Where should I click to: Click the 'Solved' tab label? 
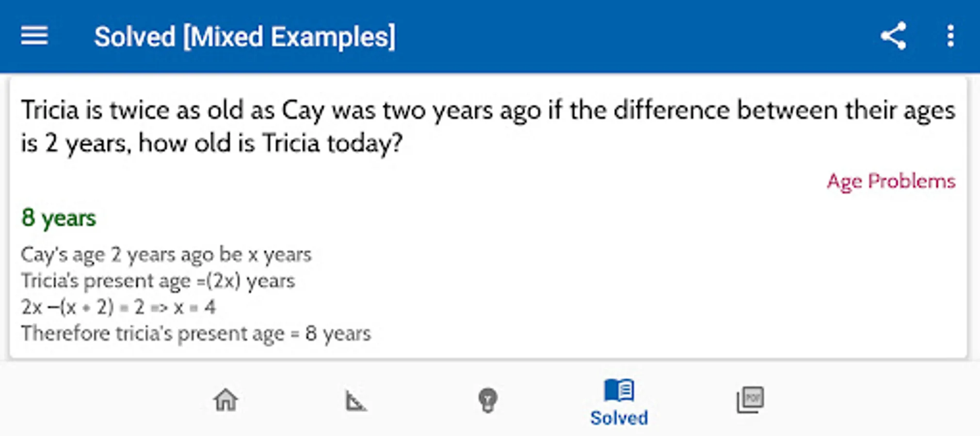(x=619, y=418)
